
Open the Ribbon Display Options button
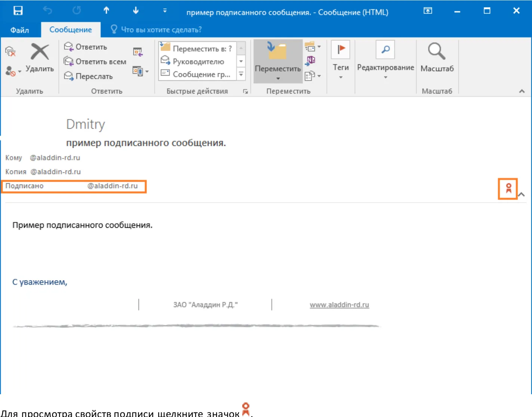click(428, 10)
